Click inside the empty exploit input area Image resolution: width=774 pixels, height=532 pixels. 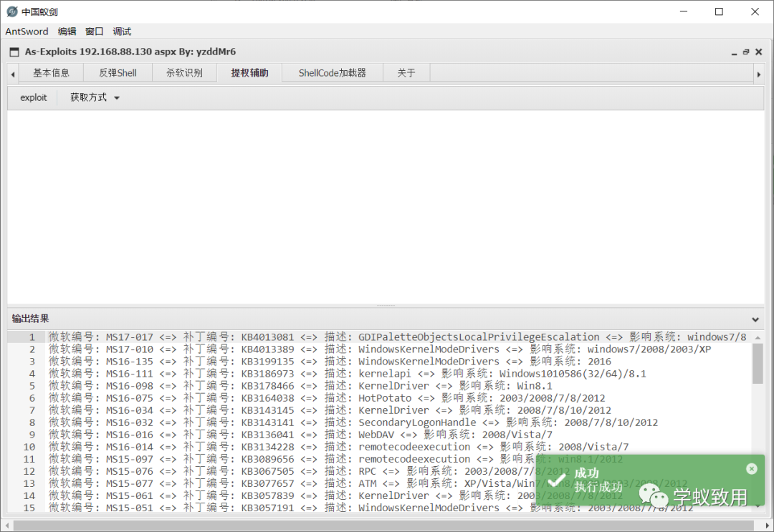tap(385, 207)
